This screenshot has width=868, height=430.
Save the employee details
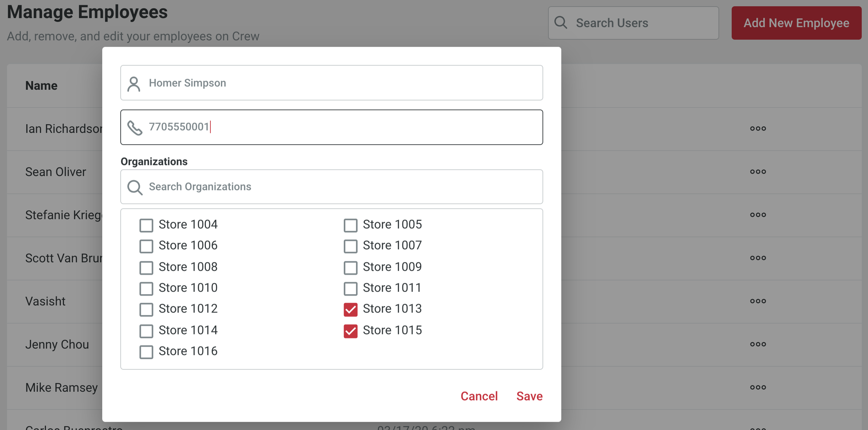pyautogui.click(x=529, y=396)
